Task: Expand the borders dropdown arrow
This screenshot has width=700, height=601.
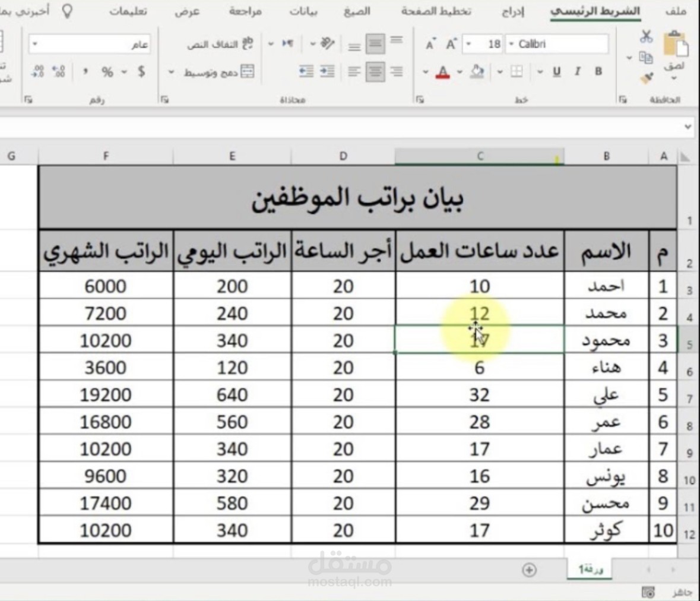Action: 500,72
